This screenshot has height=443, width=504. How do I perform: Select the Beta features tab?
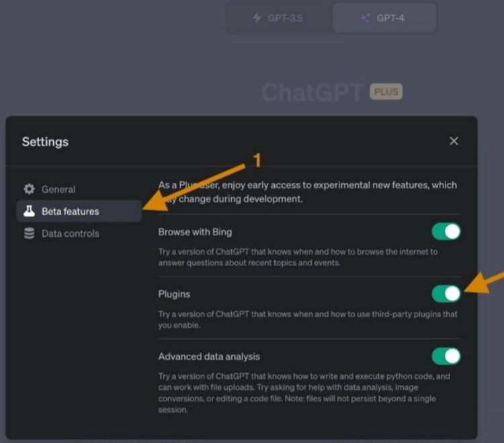[79, 211]
